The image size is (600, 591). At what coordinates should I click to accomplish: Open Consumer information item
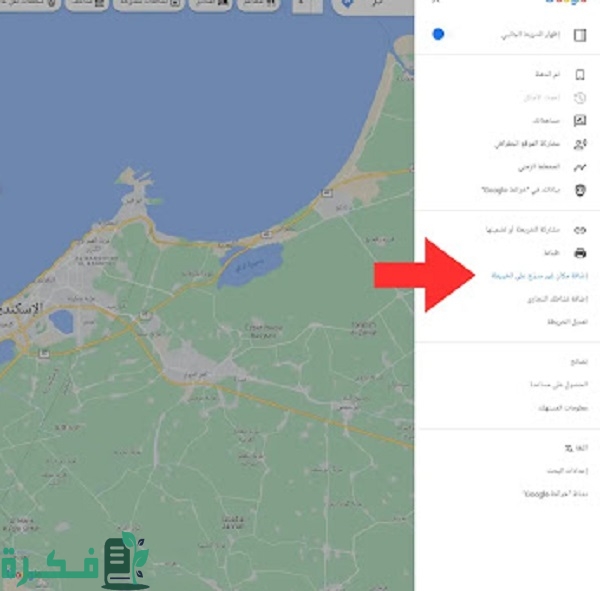pos(560,407)
